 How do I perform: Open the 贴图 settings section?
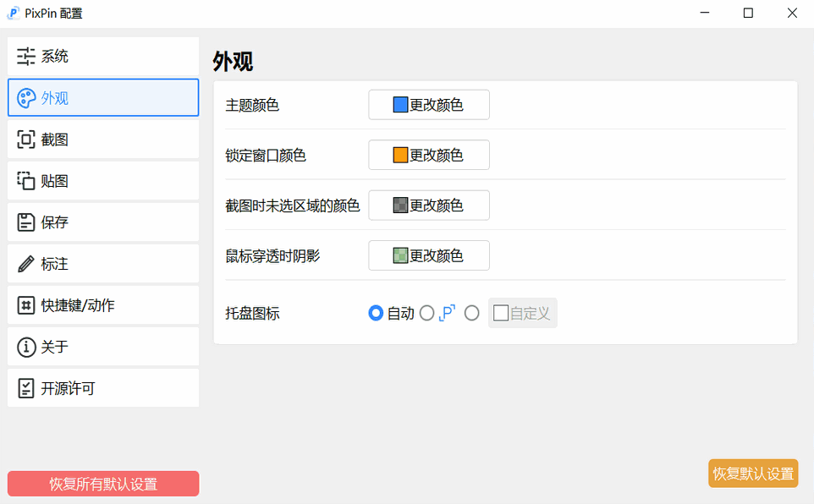[102, 180]
